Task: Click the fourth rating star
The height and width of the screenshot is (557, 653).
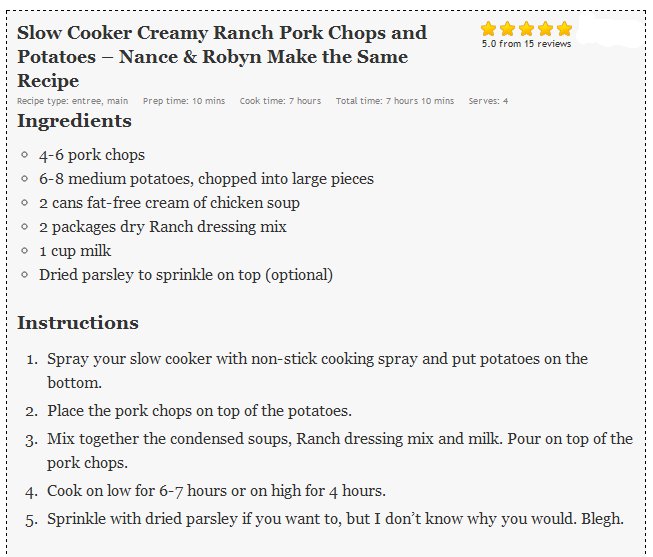Action: [x=546, y=29]
